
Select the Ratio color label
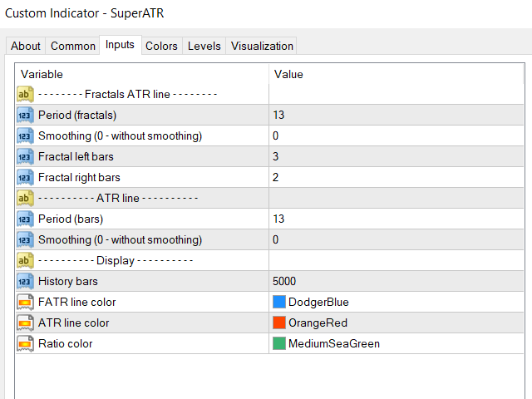(x=66, y=343)
